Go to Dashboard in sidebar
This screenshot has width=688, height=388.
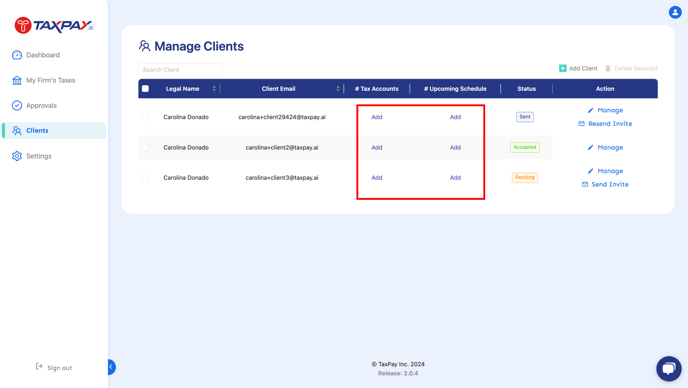pyautogui.click(x=43, y=55)
